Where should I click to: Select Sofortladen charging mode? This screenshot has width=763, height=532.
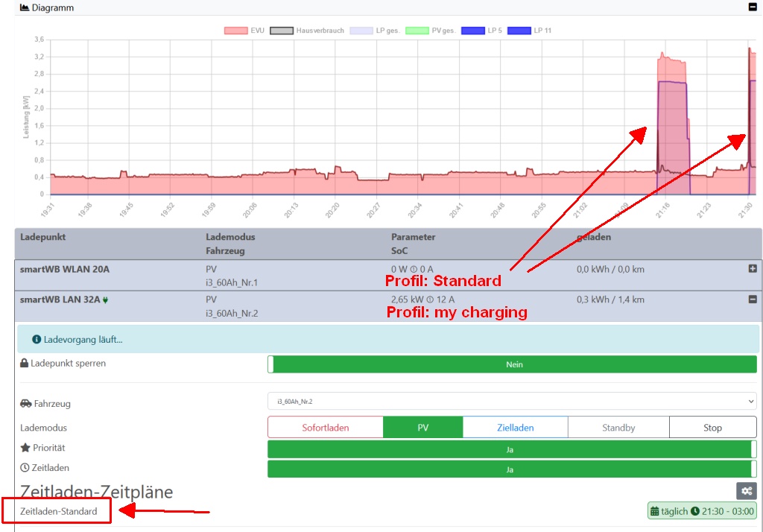coord(326,428)
